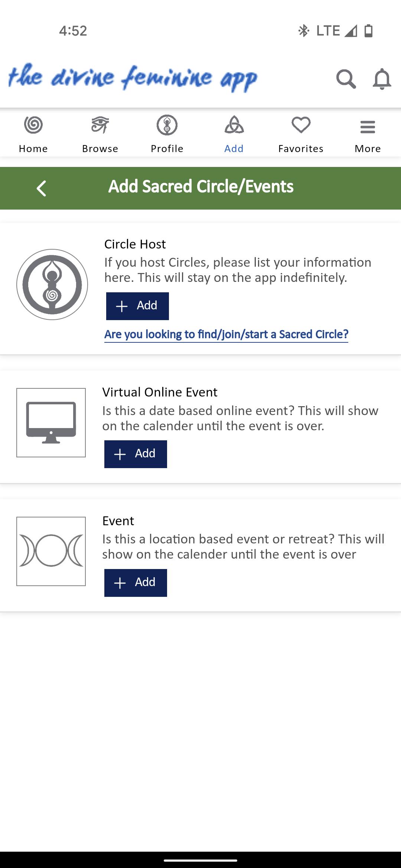401x868 pixels.
Task: Select the Add triquetra icon
Action: click(x=234, y=125)
